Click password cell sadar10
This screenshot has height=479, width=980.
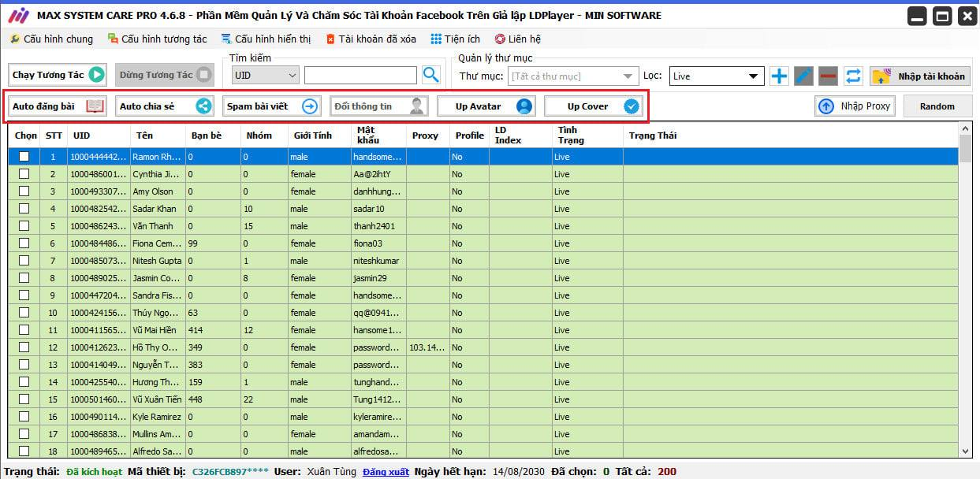378,209
